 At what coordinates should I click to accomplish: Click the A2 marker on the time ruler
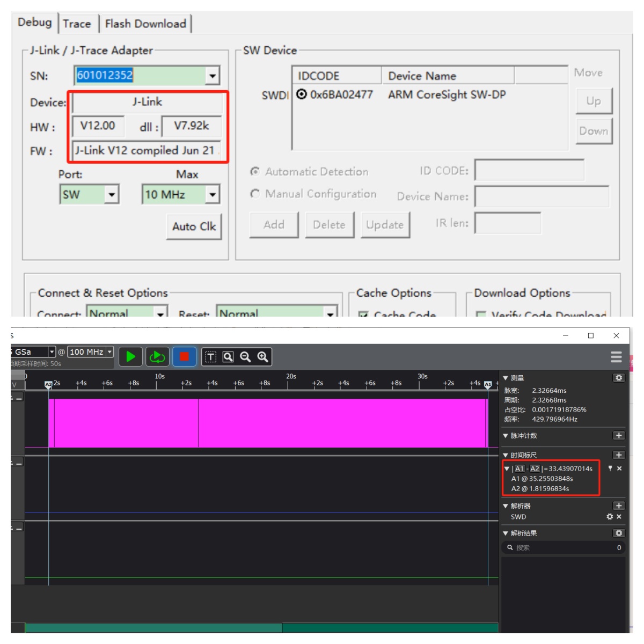point(48,384)
